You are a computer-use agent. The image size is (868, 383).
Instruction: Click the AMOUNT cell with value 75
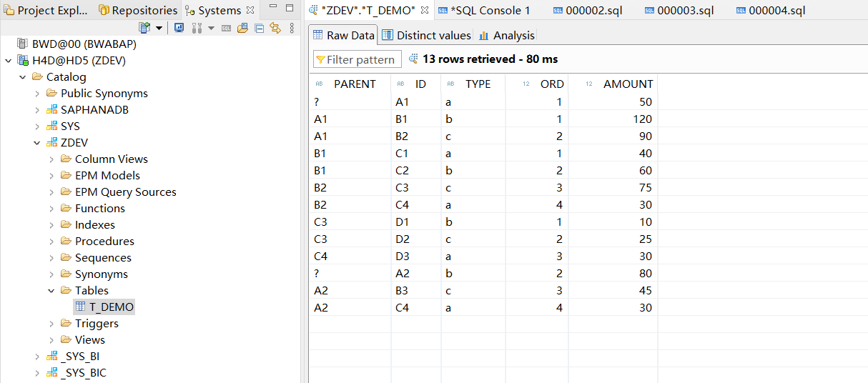pyautogui.click(x=612, y=188)
